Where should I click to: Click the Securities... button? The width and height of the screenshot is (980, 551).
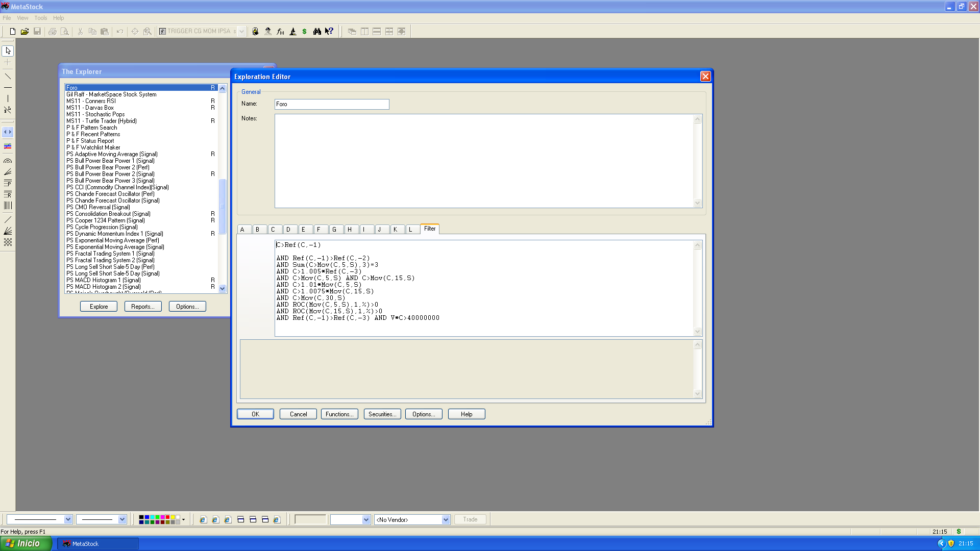[x=382, y=414]
